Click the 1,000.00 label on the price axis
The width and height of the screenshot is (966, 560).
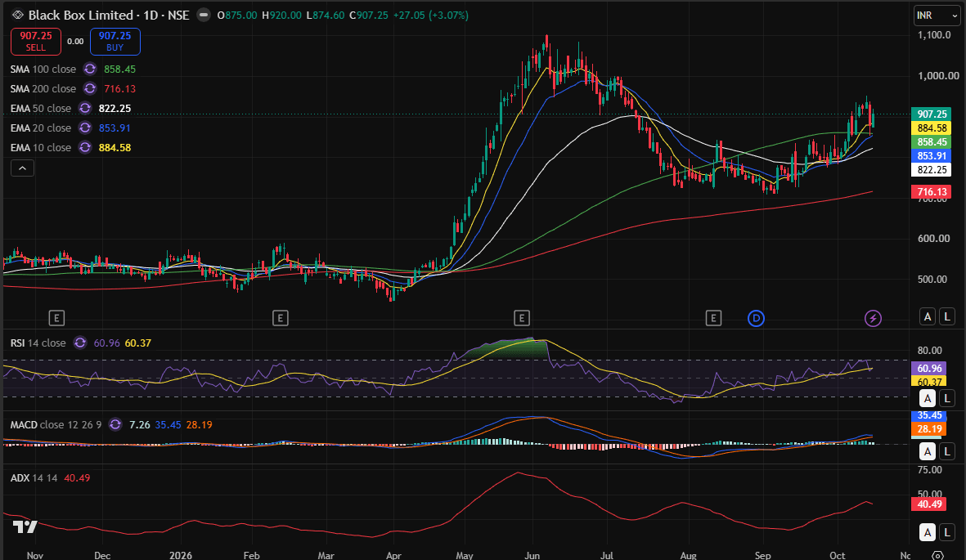(x=938, y=76)
